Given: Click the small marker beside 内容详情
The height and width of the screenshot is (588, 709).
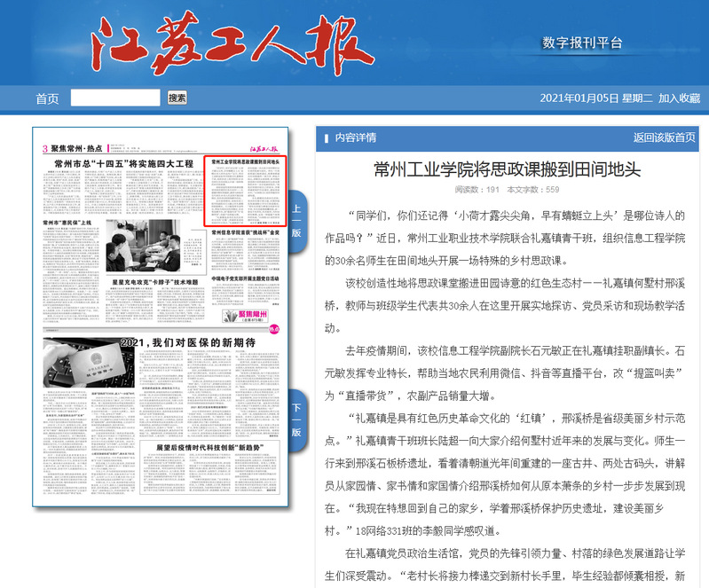Looking at the screenshot, I should coord(327,137).
